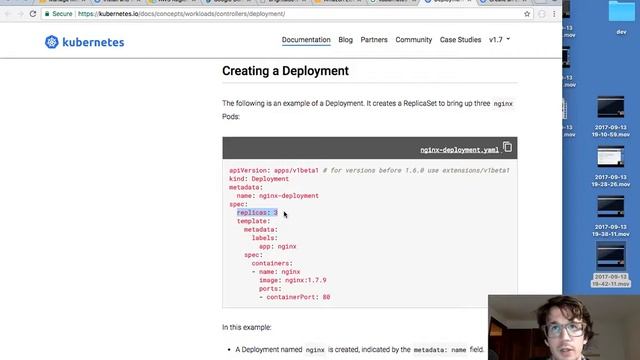Click the 'containers:' code line
640x360 pixels.
click(x=272, y=263)
